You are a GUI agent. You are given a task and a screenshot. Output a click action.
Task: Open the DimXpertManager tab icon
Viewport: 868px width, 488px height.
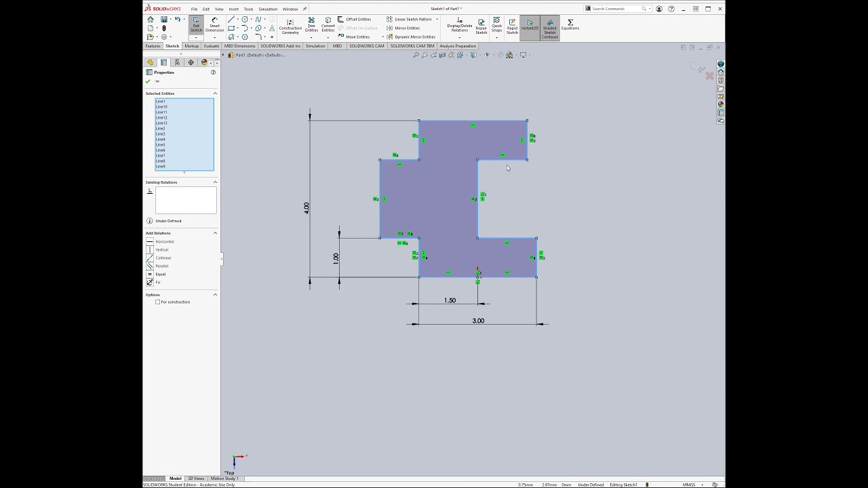tap(191, 62)
